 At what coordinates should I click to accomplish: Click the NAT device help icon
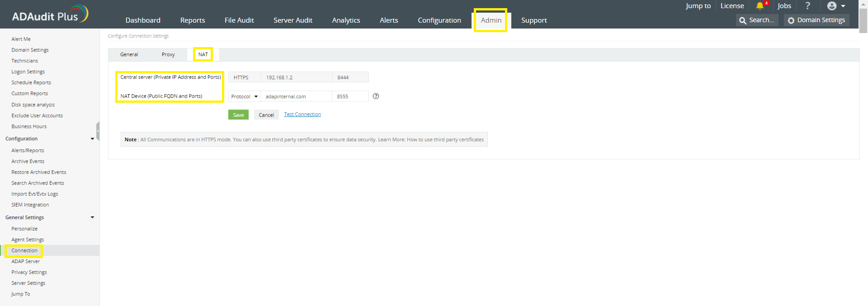coord(376,96)
